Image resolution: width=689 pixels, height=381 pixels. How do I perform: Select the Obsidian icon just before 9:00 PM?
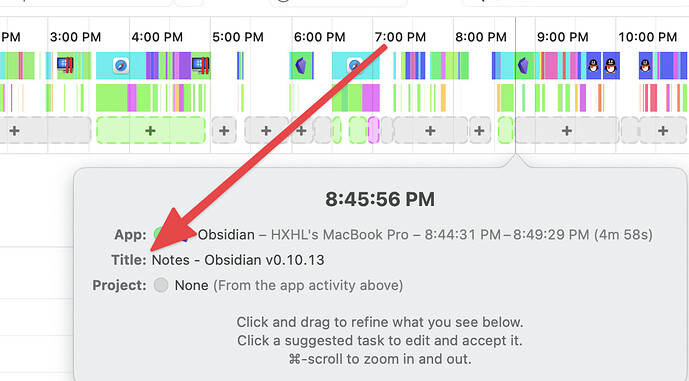pyautogui.click(x=523, y=65)
